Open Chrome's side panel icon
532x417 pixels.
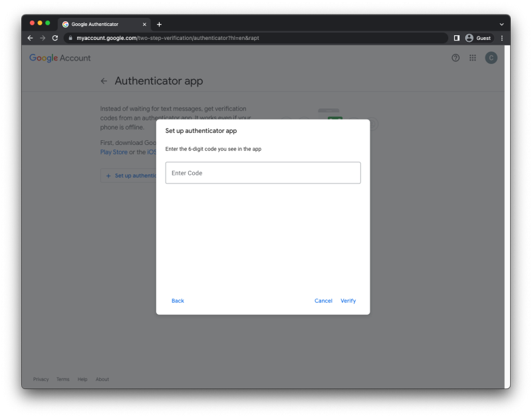[456, 38]
